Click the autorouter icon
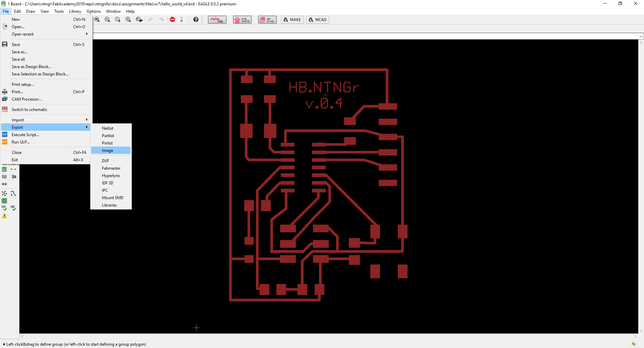This screenshot has width=644, height=348. 13,193
